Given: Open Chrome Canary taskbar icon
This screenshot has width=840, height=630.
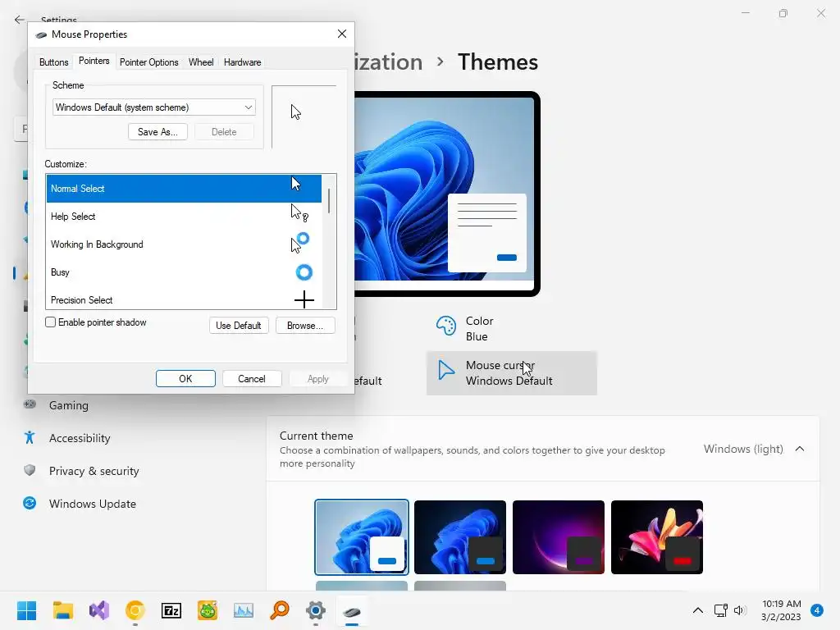Looking at the screenshot, I should 135,610.
